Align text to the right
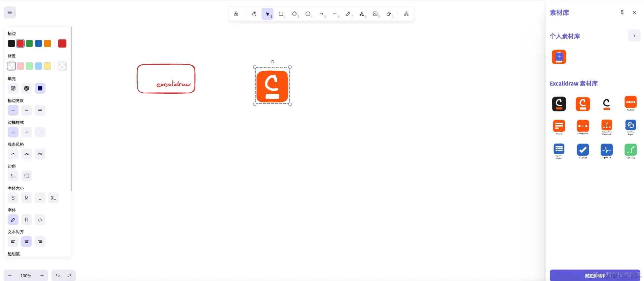 tap(40, 242)
